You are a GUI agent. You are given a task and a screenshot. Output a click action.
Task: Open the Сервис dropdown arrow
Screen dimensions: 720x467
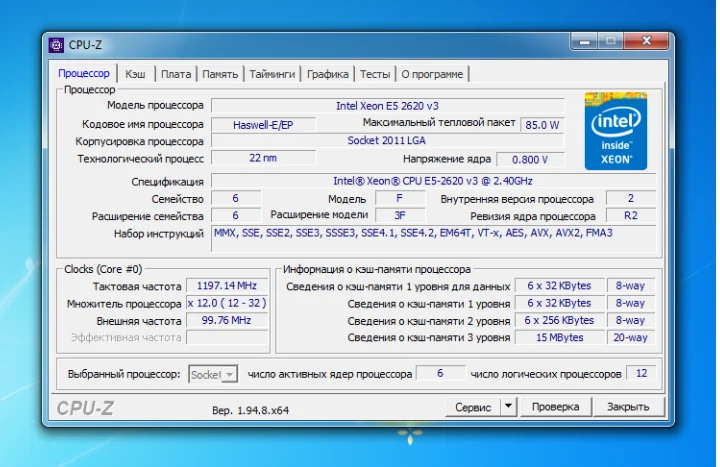coord(508,406)
